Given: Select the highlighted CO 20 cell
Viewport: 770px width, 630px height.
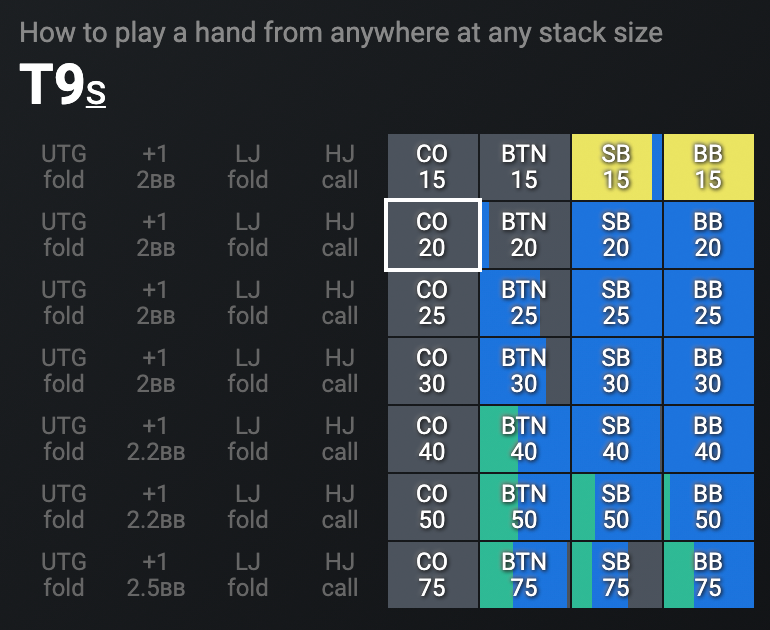Looking at the screenshot, I should (x=432, y=235).
